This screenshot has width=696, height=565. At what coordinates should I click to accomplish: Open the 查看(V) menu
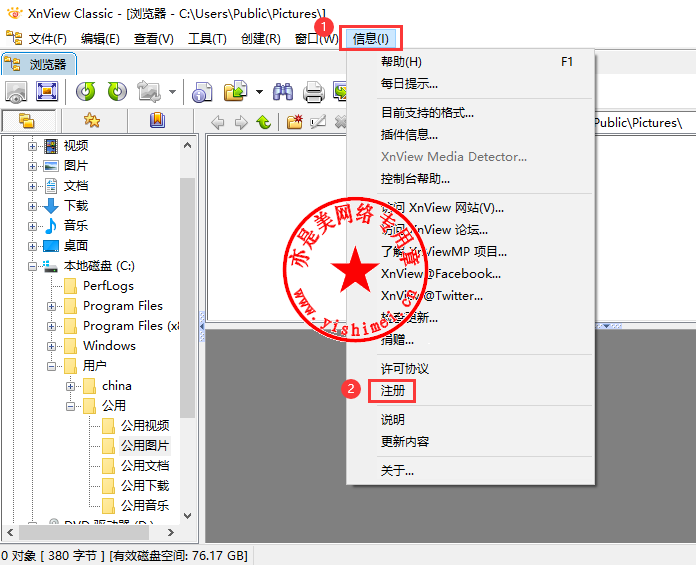[x=154, y=39]
